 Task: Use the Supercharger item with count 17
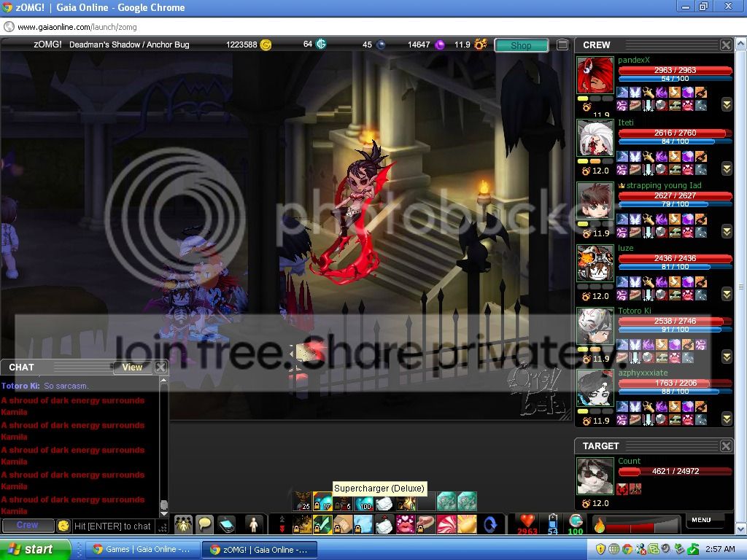(322, 502)
